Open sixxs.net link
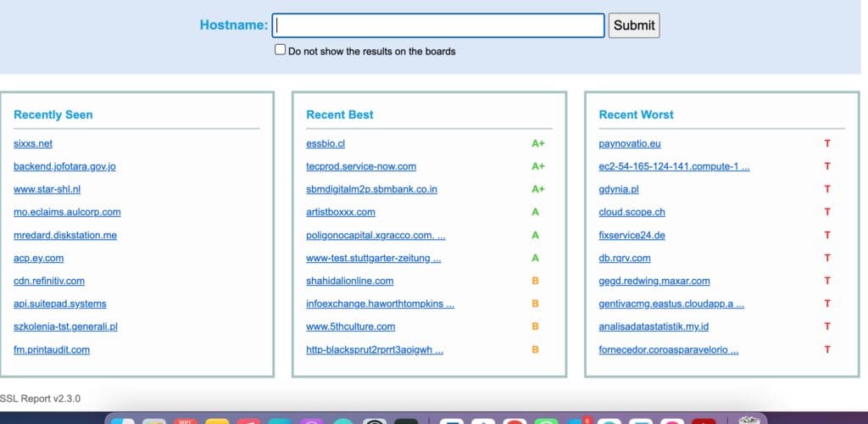Viewport: 868px width, 424px height. 33,143
